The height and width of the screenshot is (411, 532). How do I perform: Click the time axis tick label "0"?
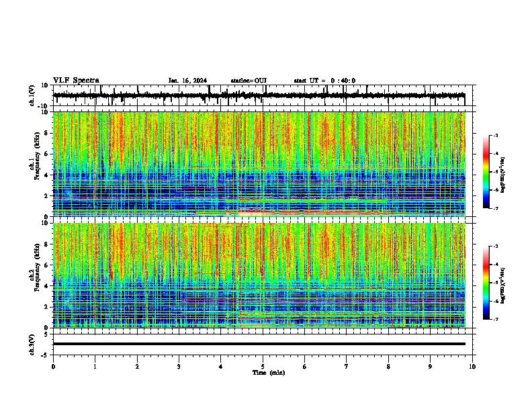click(53, 367)
